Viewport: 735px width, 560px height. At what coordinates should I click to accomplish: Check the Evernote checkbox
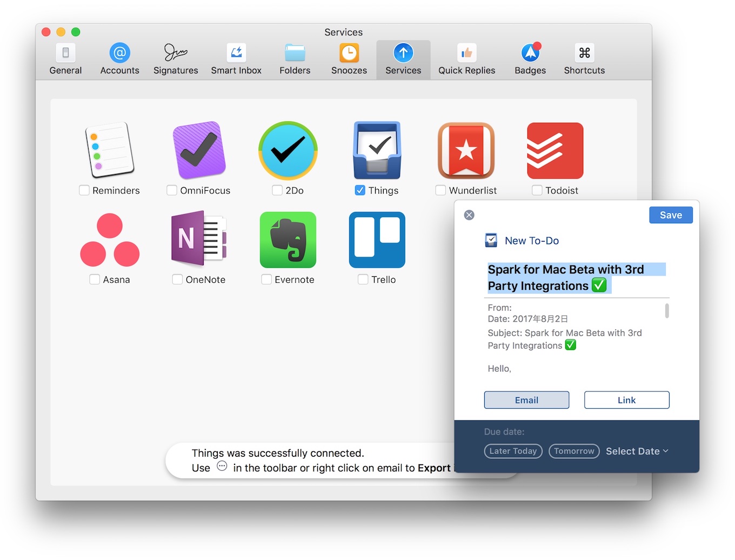pos(266,279)
